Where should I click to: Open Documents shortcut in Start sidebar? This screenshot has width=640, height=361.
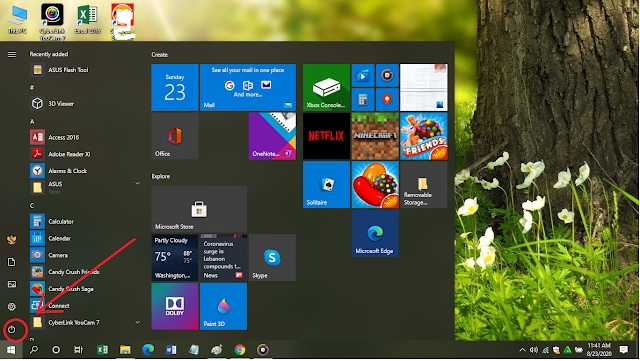click(x=12, y=262)
